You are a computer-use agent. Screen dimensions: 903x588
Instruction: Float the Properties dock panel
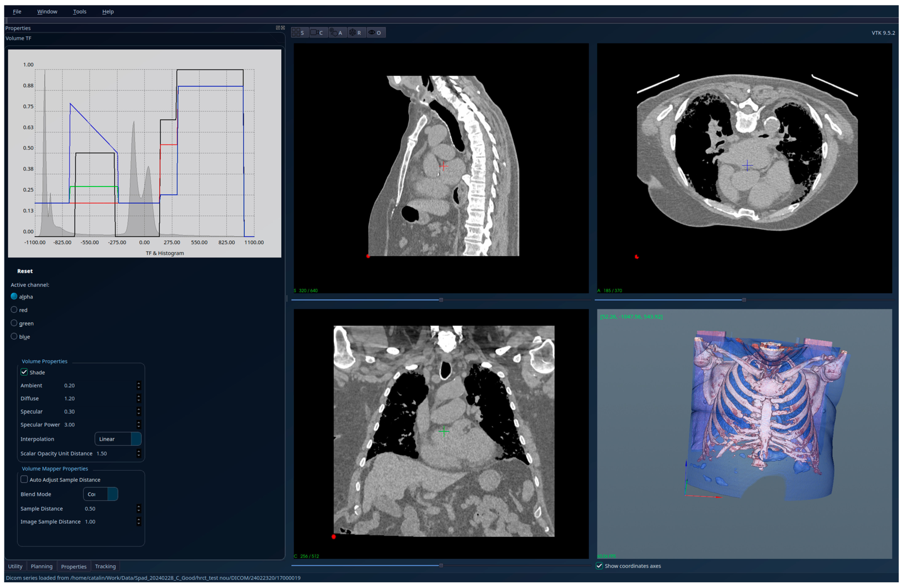click(278, 28)
